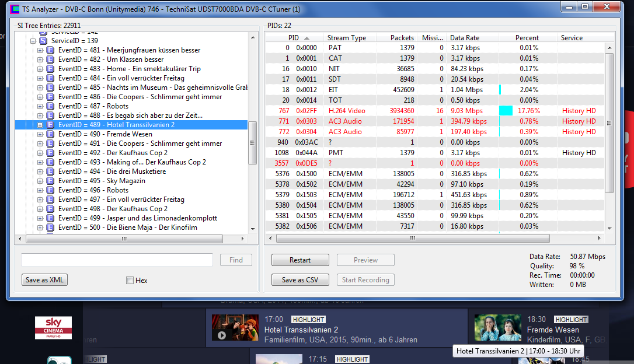
Task: Click the event icon for EventID 500 Biene Maja
Action: click(x=50, y=228)
